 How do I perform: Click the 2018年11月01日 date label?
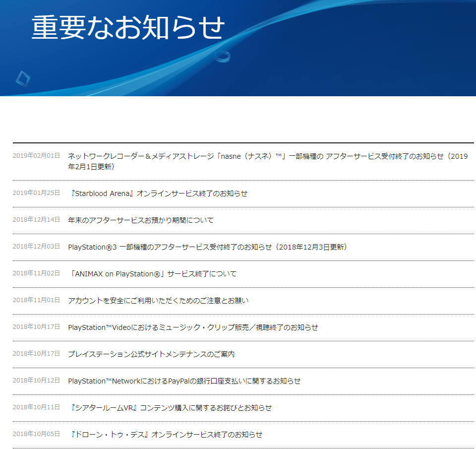coord(36,300)
